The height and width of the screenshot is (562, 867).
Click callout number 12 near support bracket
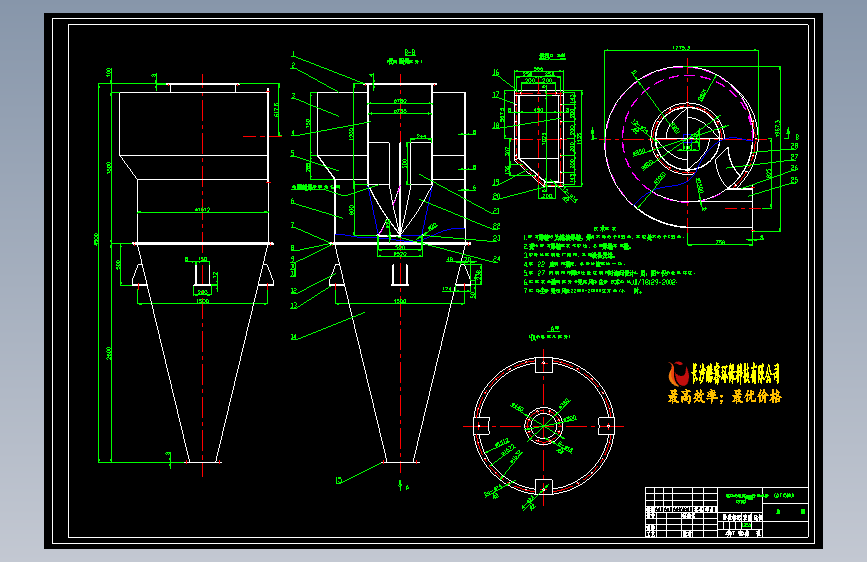pos(294,290)
